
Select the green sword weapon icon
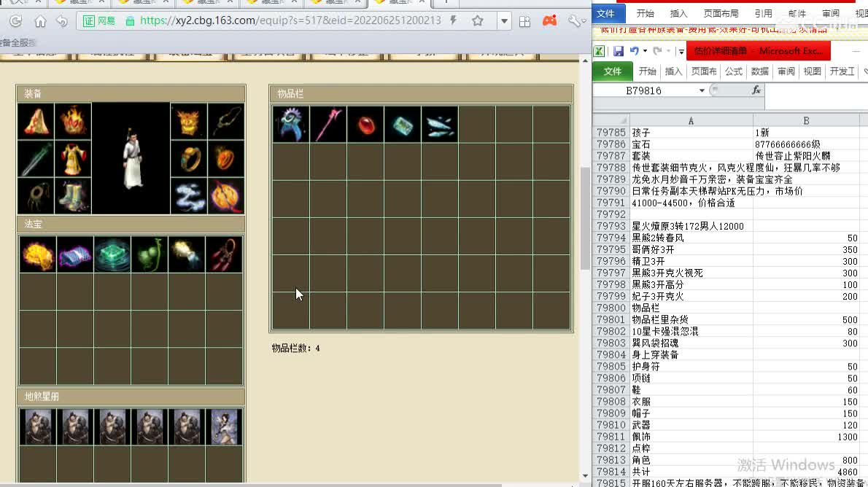pyautogui.click(x=36, y=159)
